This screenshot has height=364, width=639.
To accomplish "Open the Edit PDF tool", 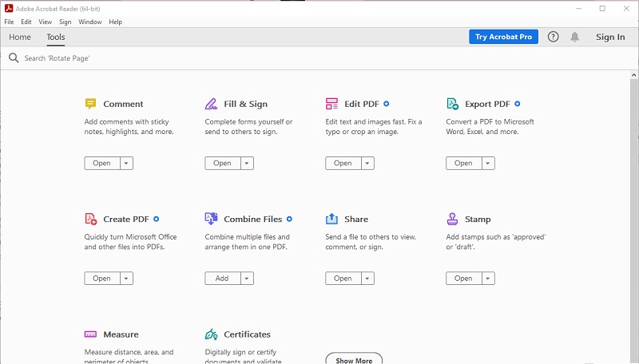I will click(343, 164).
